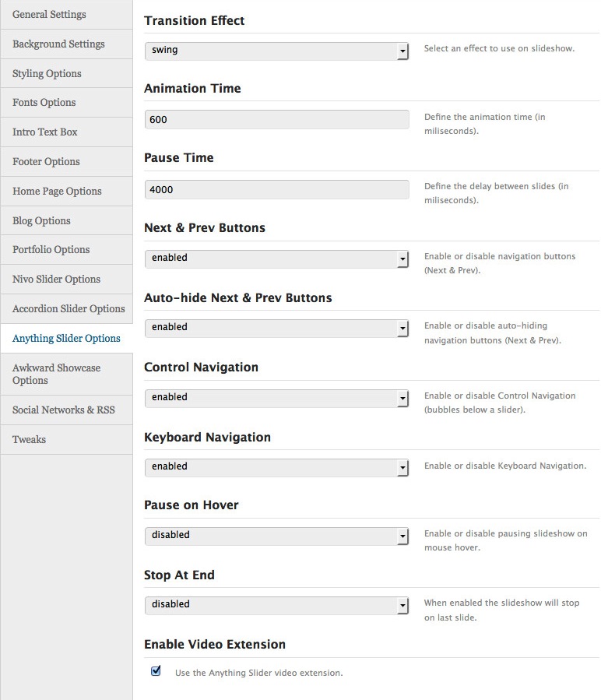Open Auto-hide Next & Prev Buttons dropdown

(276, 328)
